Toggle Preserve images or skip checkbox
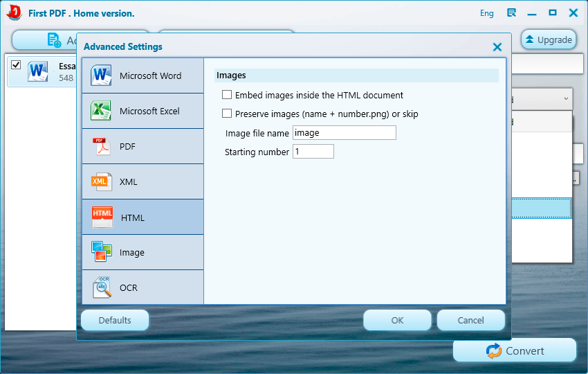588x374 pixels. tap(227, 114)
